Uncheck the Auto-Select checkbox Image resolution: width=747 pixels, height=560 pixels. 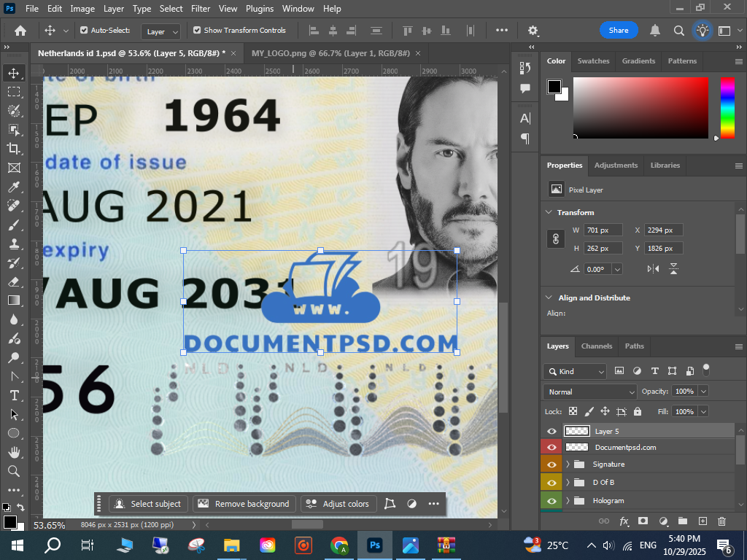84,31
